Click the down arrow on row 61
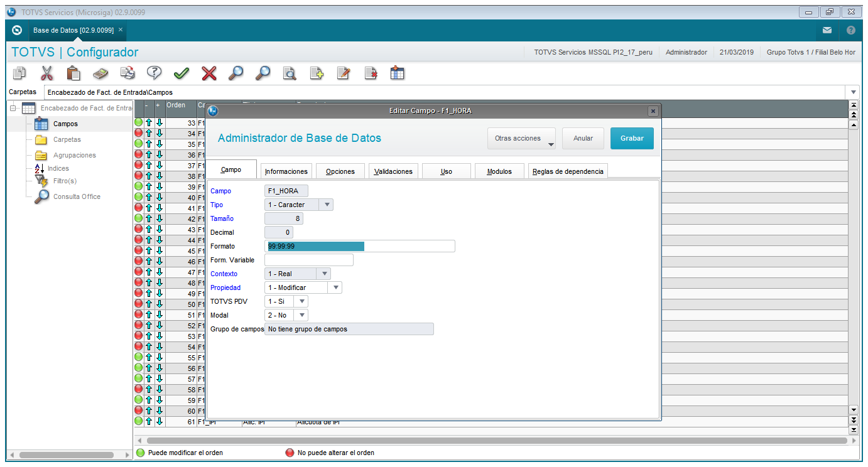The height and width of the screenshot is (467, 868). click(x=160, y=421)
